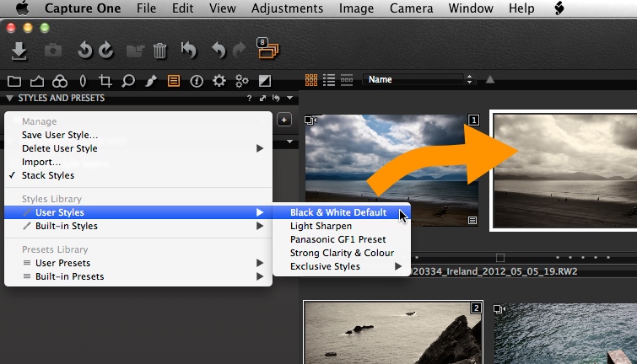Apply the Black & White Default style
This screenshot has height=364, width=637.
pyautogui.click(x=341, y=212)
